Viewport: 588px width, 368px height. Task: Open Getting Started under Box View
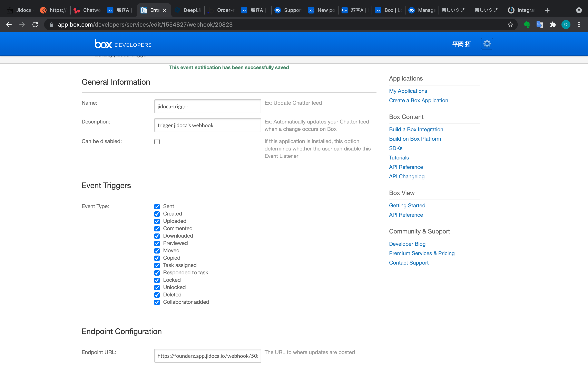[x=407, y=205]
